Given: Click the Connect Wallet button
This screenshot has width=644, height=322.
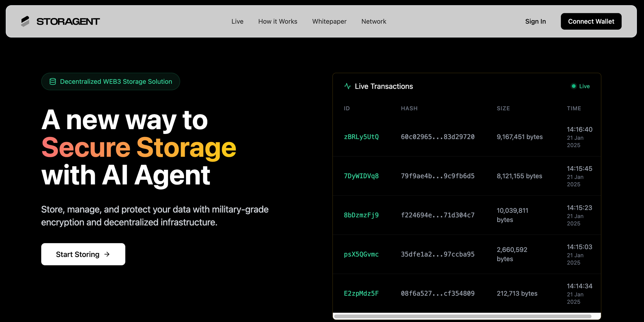Looking at the screenshot, I should [x=591, y=21].
